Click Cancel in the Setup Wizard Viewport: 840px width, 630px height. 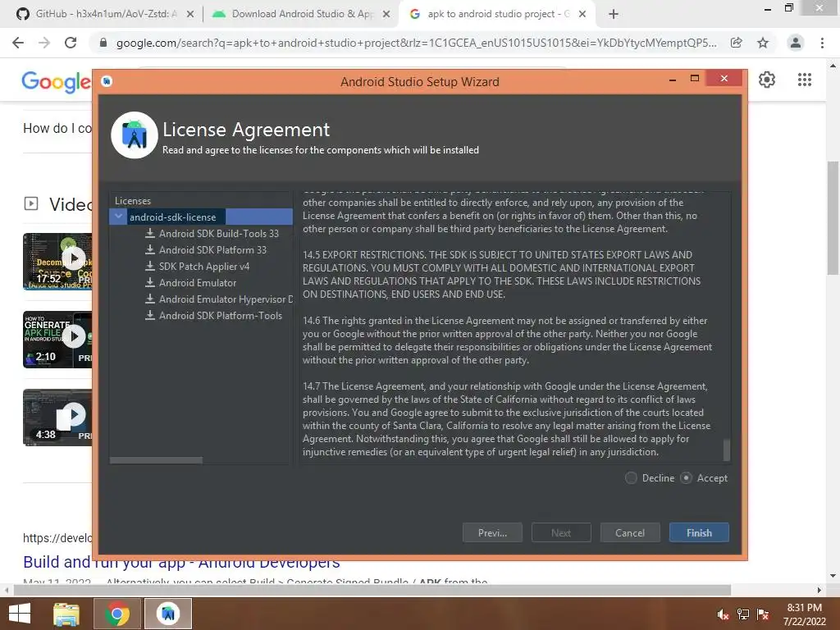coord(629,532)
